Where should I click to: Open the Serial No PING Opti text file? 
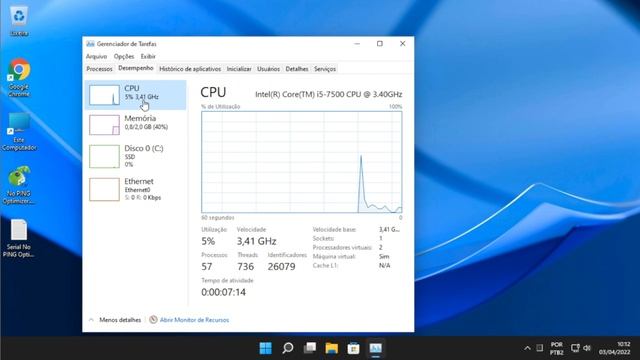[19, 238]
